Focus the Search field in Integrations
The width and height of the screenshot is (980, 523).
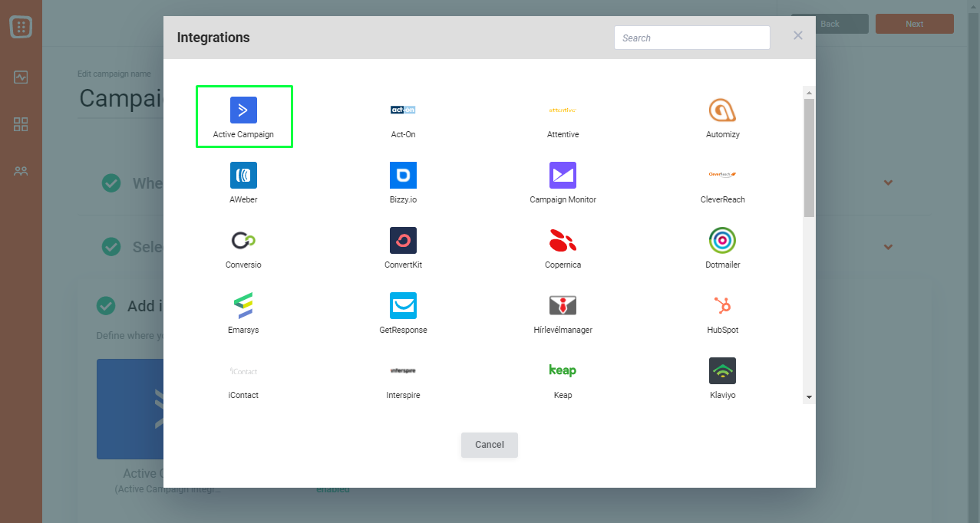point(692,38)
